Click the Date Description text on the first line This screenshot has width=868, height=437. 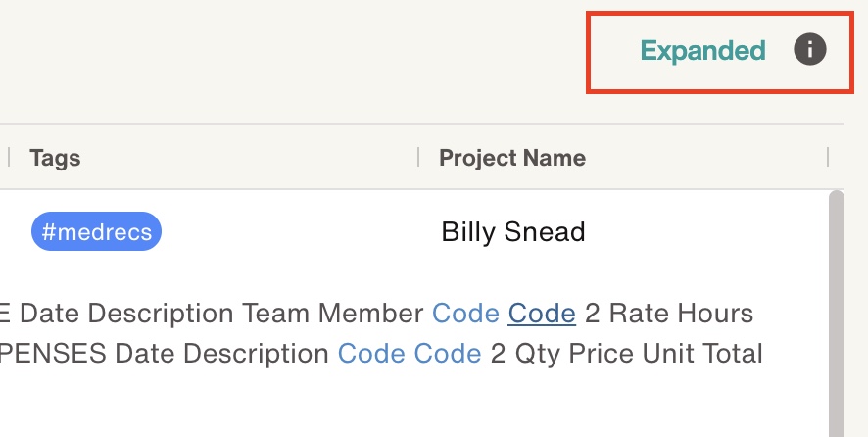tap(126, 314)
